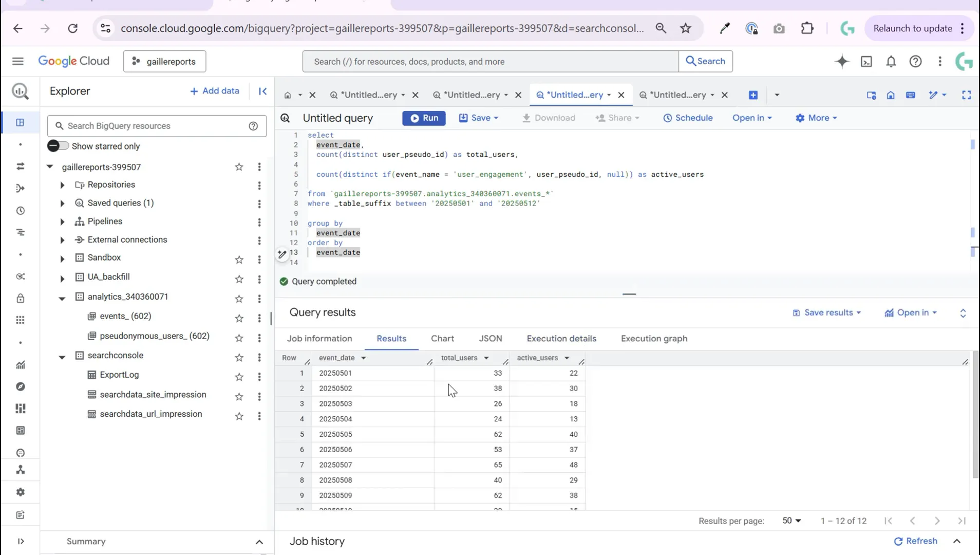The height and width of the screenshot is (555, 980).
Task: Open the home tab icon
Action: pyautogui.click(x=288, y=95)
